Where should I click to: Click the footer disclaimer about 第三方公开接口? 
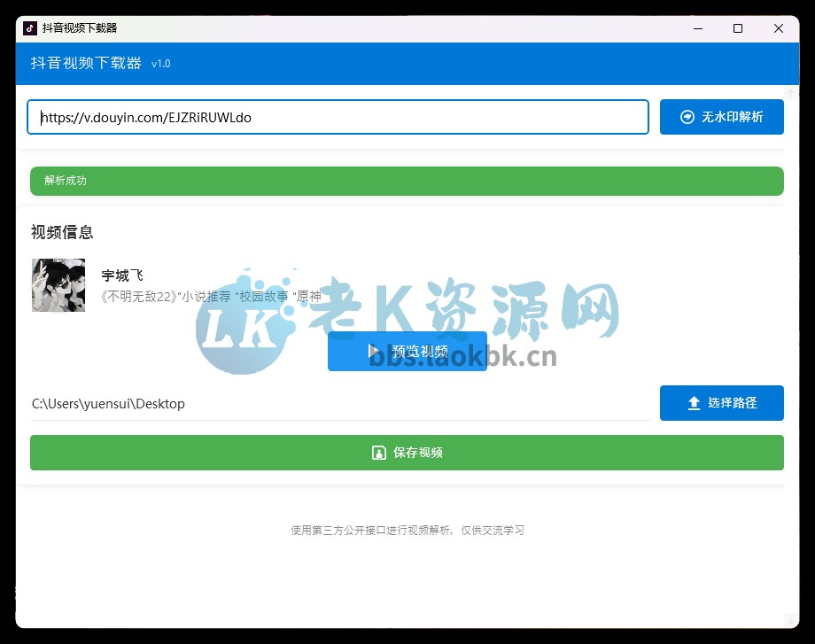(x=407, y=530)
